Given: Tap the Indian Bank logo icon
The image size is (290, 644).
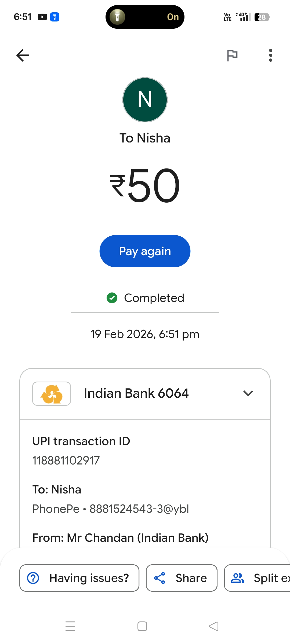Looking at the screenshot, I should point(52,394).
